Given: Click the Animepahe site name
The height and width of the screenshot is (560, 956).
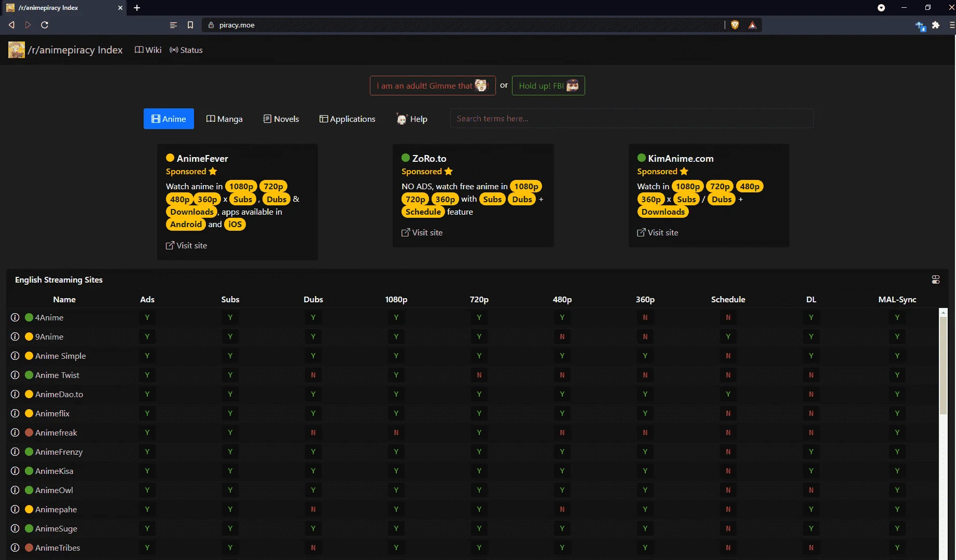Looking at the screenshot, I should click(56, 509).
